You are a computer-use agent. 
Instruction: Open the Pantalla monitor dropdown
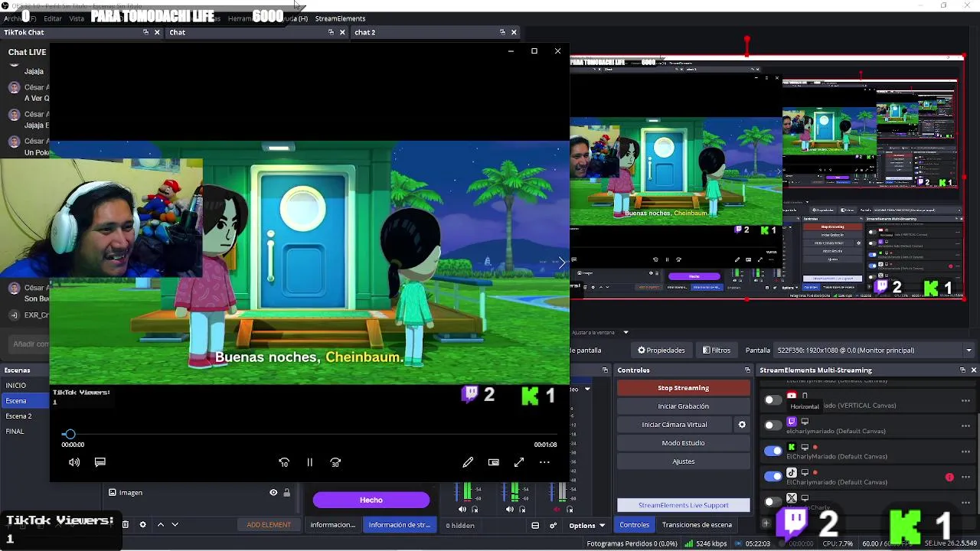pos(874,350)
